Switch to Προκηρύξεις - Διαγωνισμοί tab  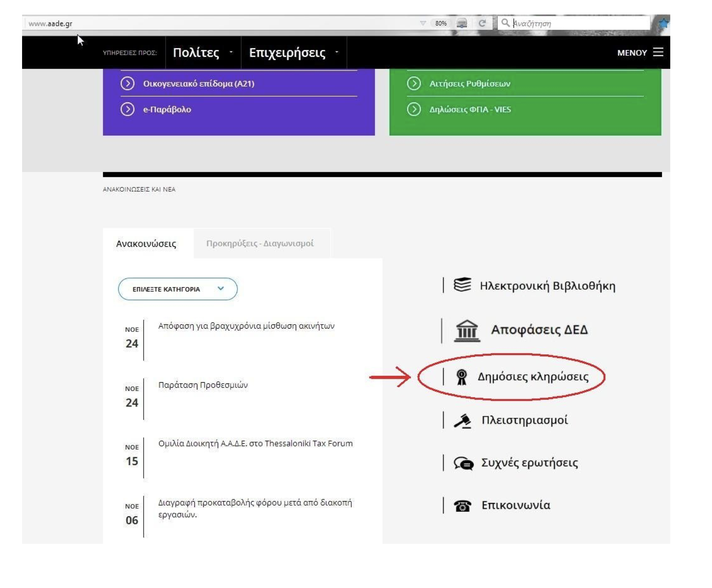point(261,243)
